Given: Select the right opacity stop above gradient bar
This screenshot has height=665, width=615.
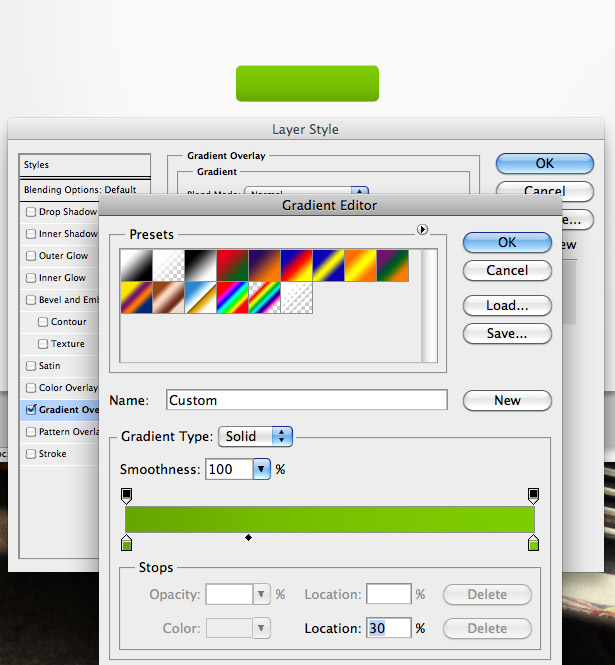Looking at the screenshot, I should click(533, 495).
